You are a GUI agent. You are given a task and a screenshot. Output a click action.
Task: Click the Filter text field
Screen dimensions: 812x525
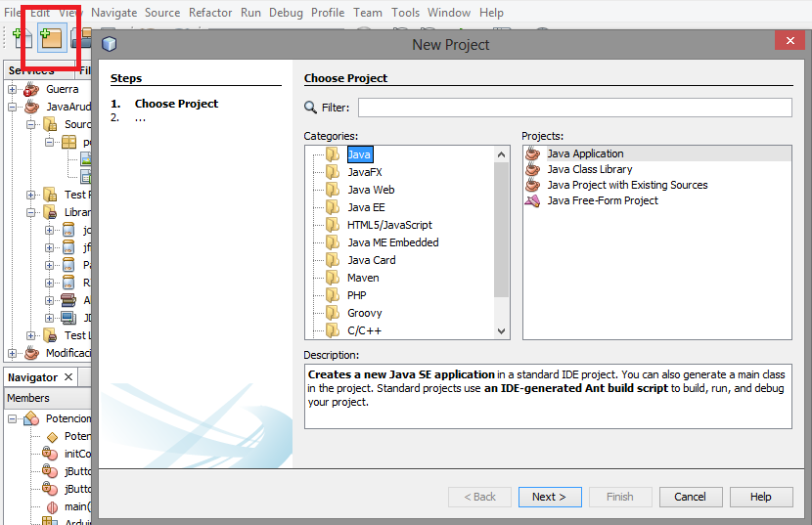(x=575, y=108)
